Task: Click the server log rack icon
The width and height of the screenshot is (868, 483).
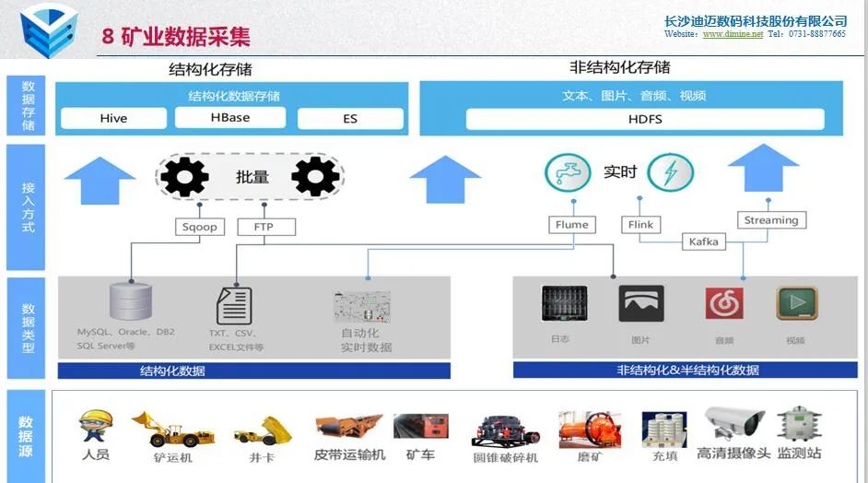Action: (x=564, y=304)
